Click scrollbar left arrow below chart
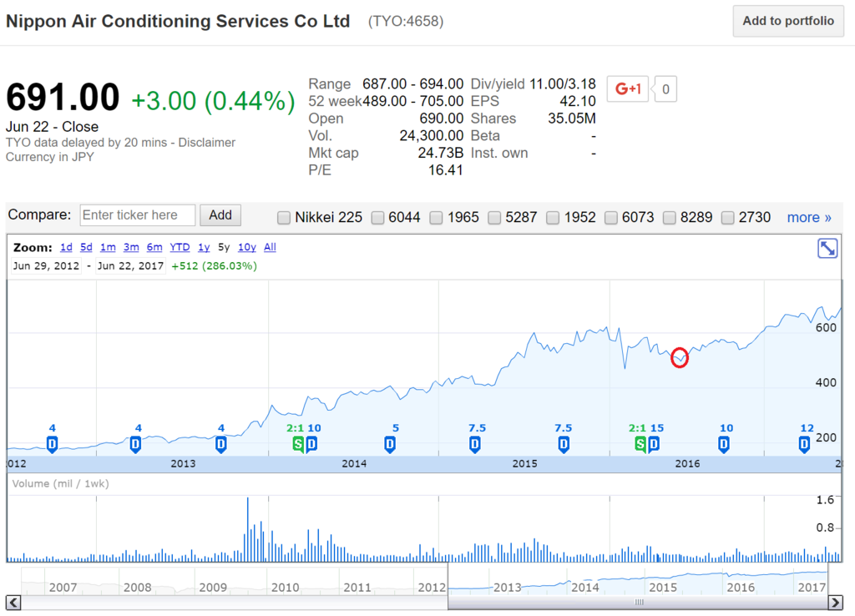Image resolution: width=855 pixels, height=616 pixels. coord(13,603)
